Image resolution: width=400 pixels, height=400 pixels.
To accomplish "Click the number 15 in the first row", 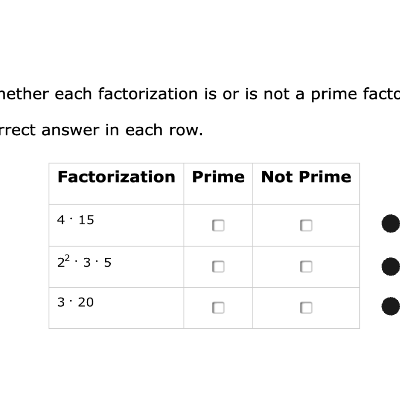I will click(86, 220).
